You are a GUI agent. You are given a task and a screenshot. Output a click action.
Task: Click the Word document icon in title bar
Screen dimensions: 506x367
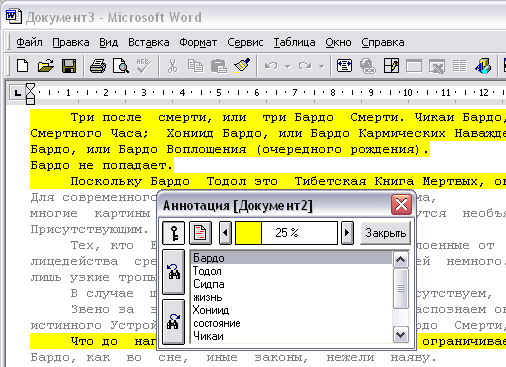pyautogui.click(x=14, y=16)
